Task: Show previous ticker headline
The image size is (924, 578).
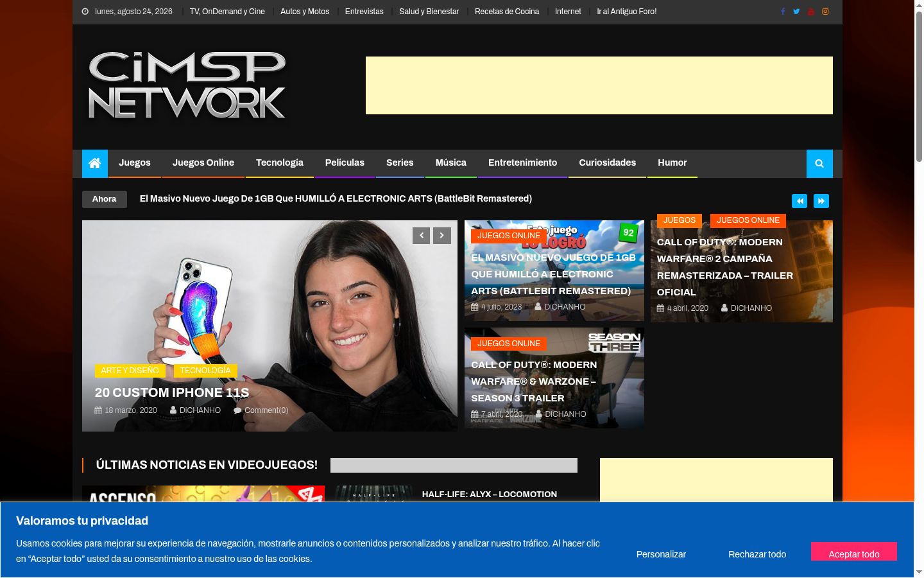Action: click(800, 201)
